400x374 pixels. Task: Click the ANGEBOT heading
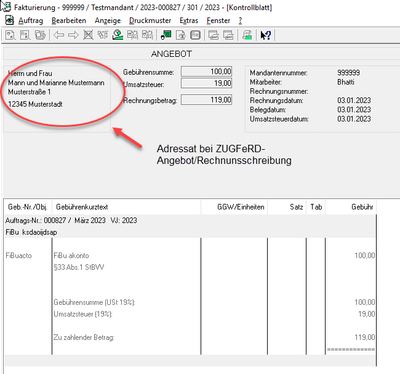click(x=171, y=54)
